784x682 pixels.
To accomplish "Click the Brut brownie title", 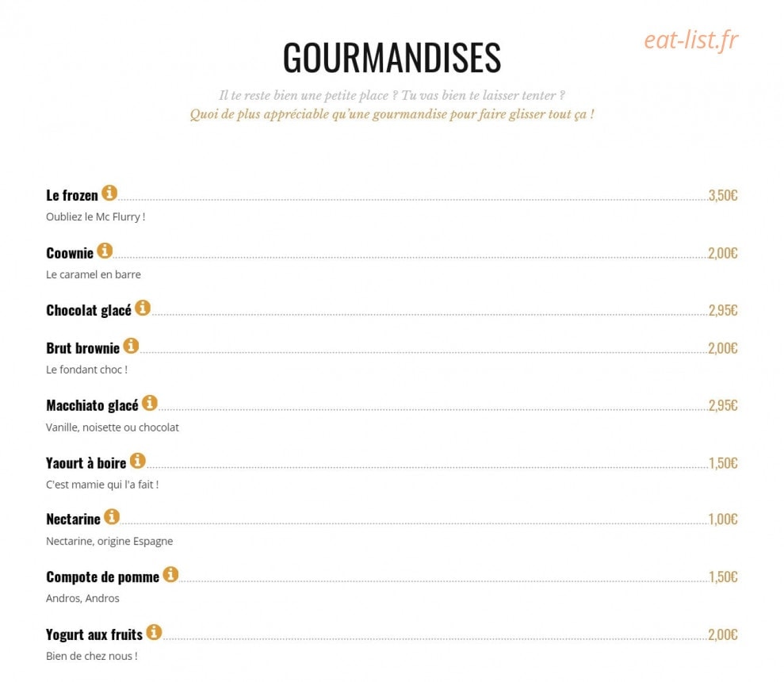I will point(83,348).
